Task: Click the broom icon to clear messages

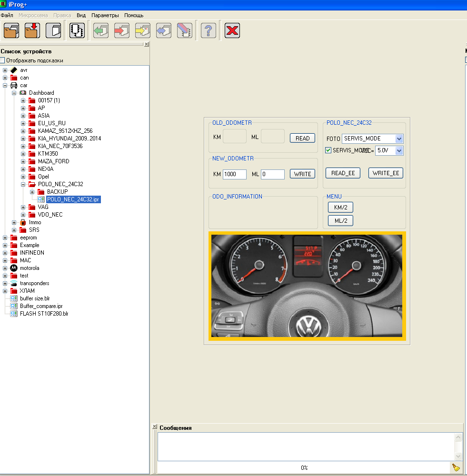Action: tap(456, 468)
